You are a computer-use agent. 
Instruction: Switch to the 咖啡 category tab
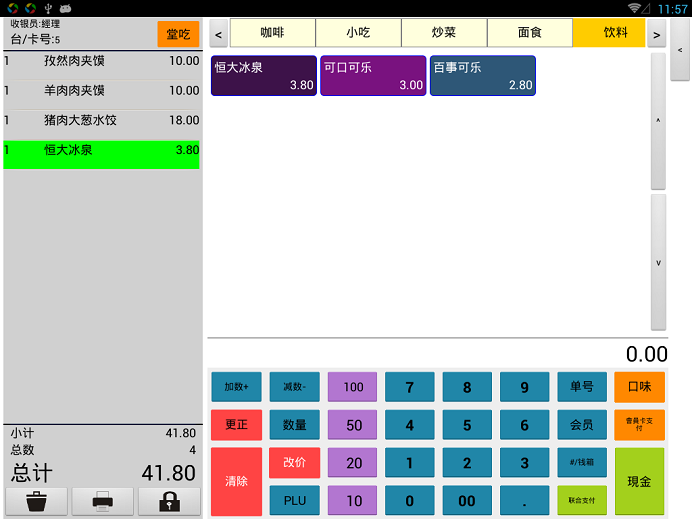click(x=272, y=33)
